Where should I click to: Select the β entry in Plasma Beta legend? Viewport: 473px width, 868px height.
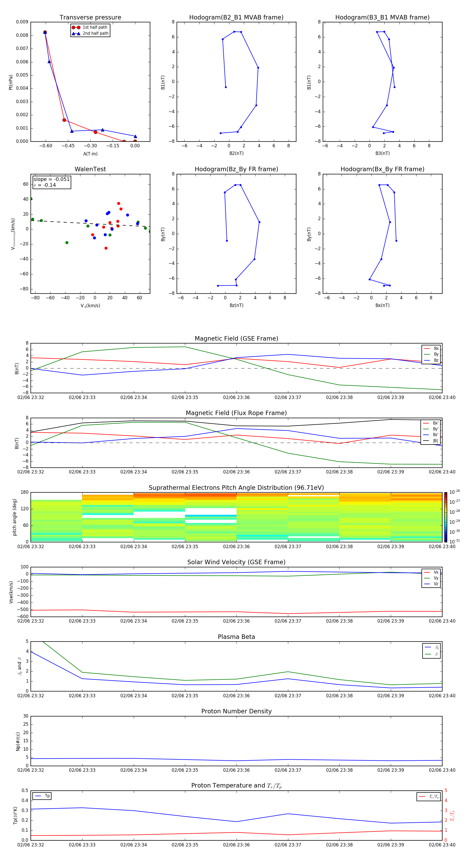click(x=431, y=654)
